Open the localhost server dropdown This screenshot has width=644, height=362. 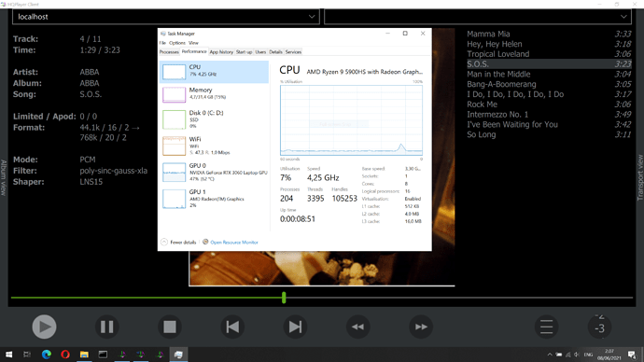click(x=166, y=17)
